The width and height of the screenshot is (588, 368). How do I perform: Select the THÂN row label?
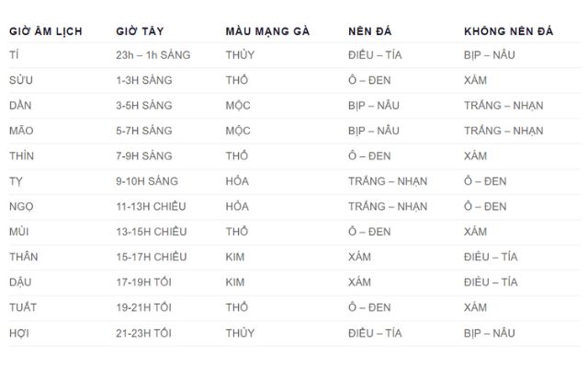[x=24, y=257]
